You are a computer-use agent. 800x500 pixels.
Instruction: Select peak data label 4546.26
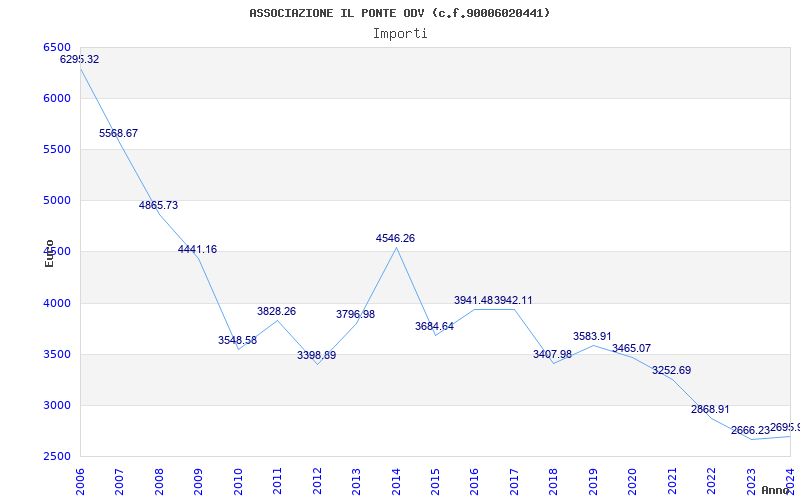click(395, 238)
